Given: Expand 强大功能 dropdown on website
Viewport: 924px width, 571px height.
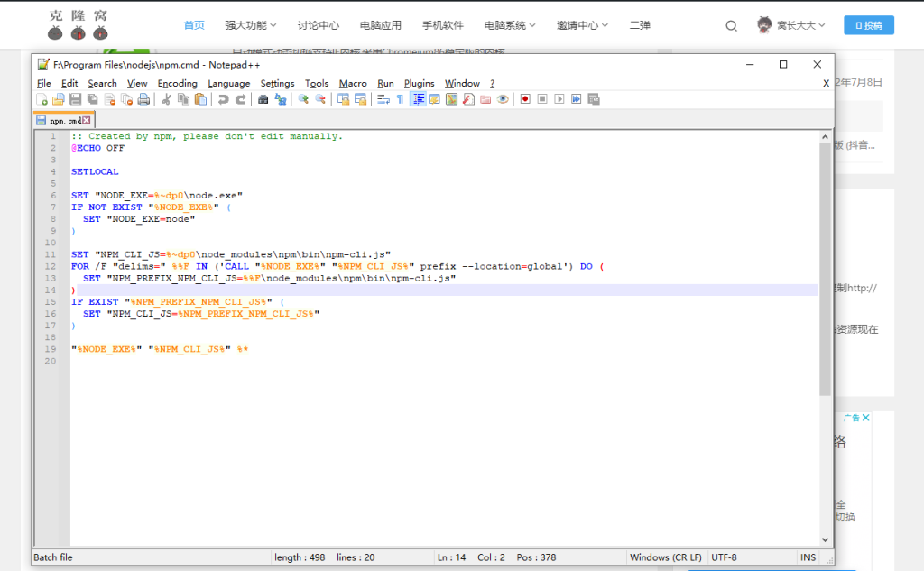Looking at the screenshot, I should pyautogui.click(x=251, y=25).
